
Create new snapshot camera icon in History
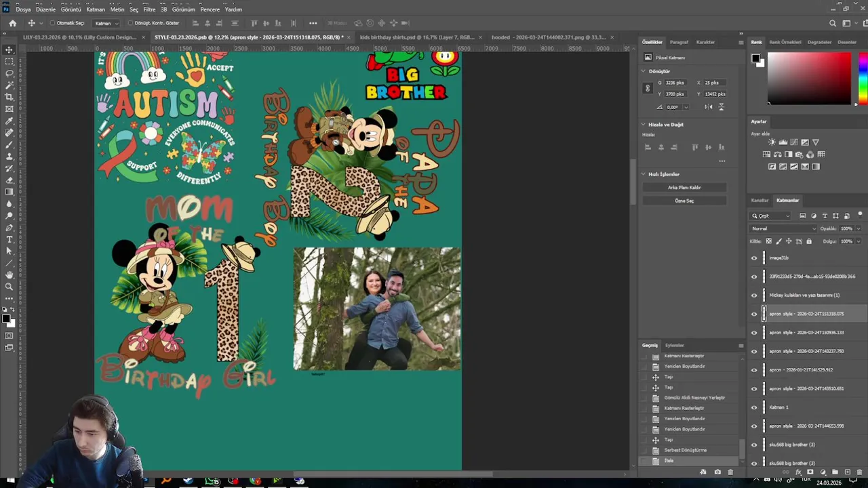pyautogui.click(x=717, y=472)
